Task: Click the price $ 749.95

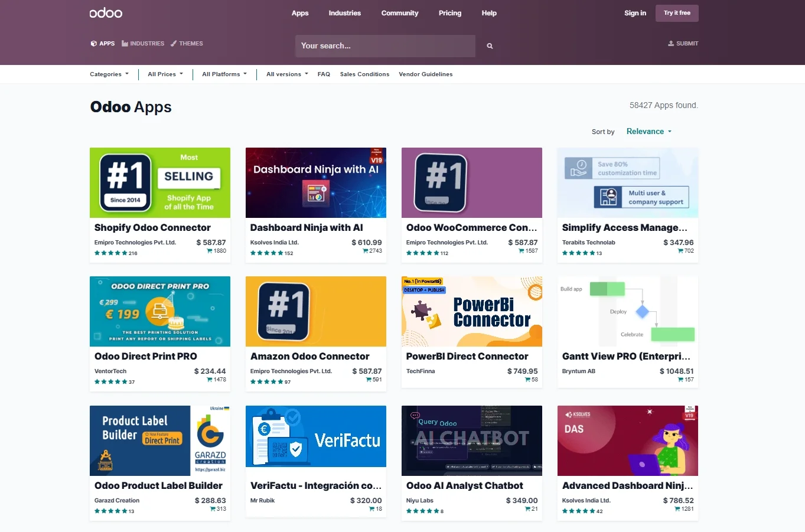Action: (523, 371)
